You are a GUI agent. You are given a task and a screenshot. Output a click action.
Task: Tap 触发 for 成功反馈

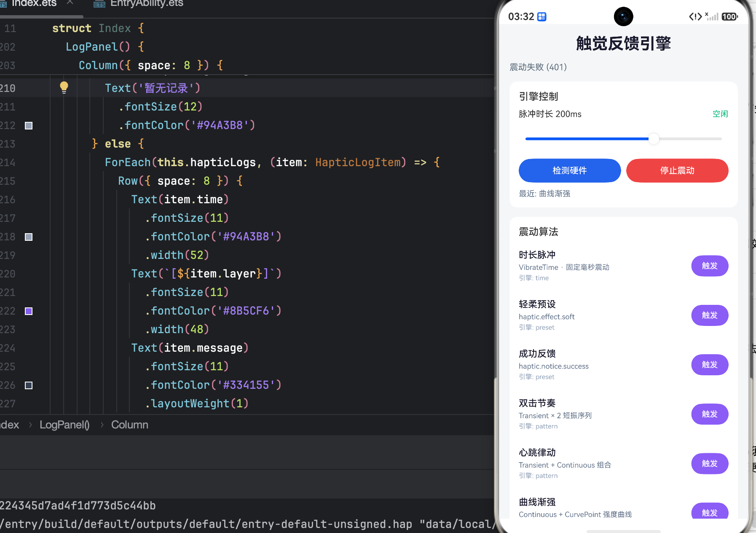click(x=710, y=364)
